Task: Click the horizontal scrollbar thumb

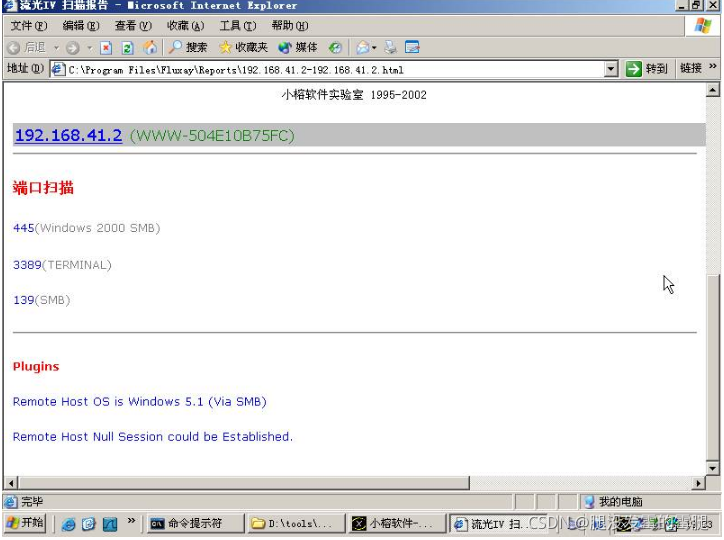Action: pyautogui.click(x=244, y=483)
